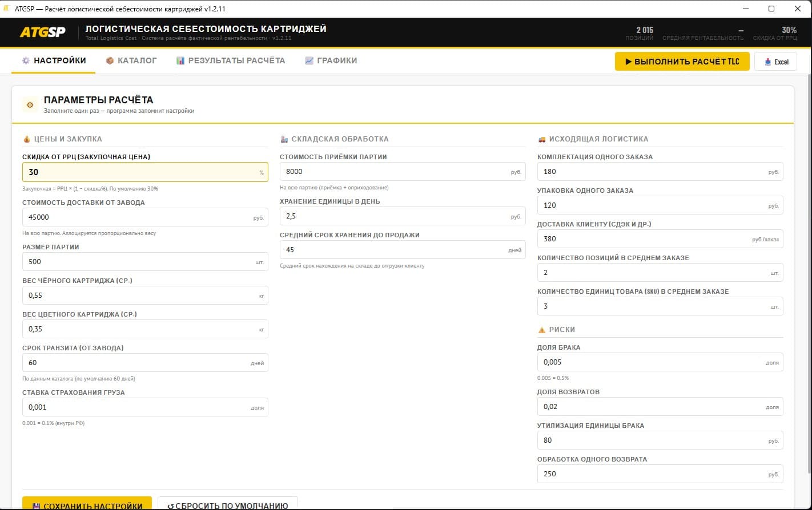Click the money bag icon near Цены и закупка

tap(27, 139)
